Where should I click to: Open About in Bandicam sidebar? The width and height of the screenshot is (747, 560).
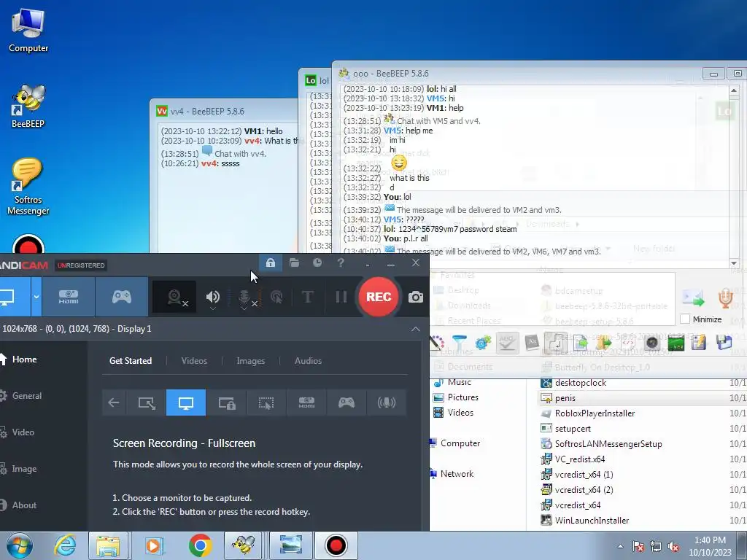click(x=24, y=505)
